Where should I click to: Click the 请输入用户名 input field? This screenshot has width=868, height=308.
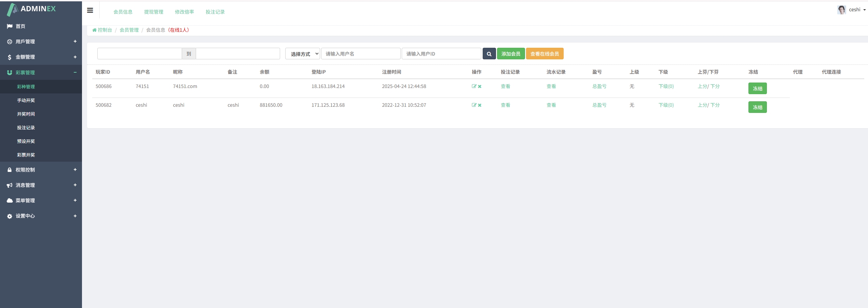click(360, 54)
